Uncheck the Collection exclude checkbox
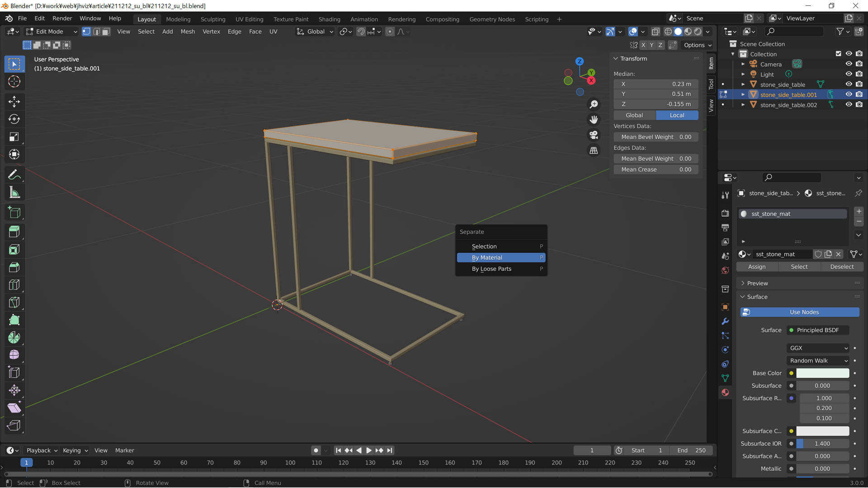 pos(839,54)
